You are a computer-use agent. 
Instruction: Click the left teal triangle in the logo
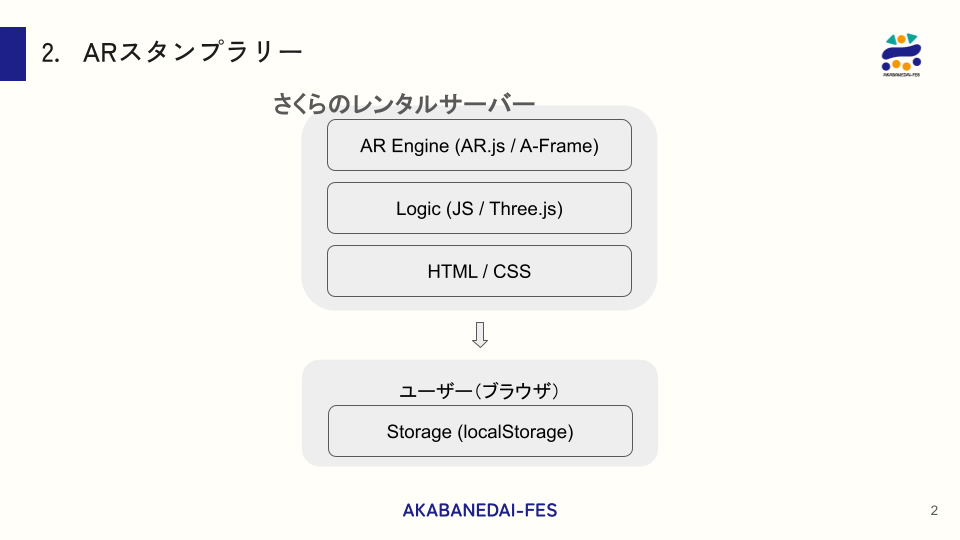click(x=890, y=40)
